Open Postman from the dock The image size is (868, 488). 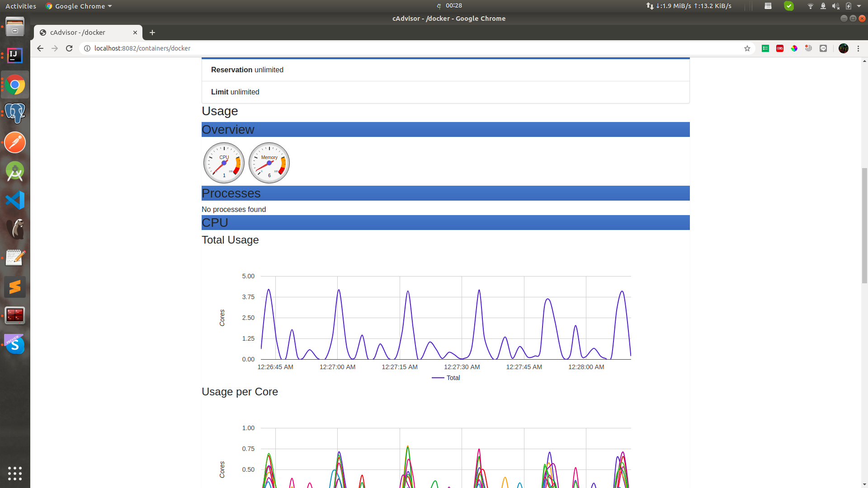15,143
